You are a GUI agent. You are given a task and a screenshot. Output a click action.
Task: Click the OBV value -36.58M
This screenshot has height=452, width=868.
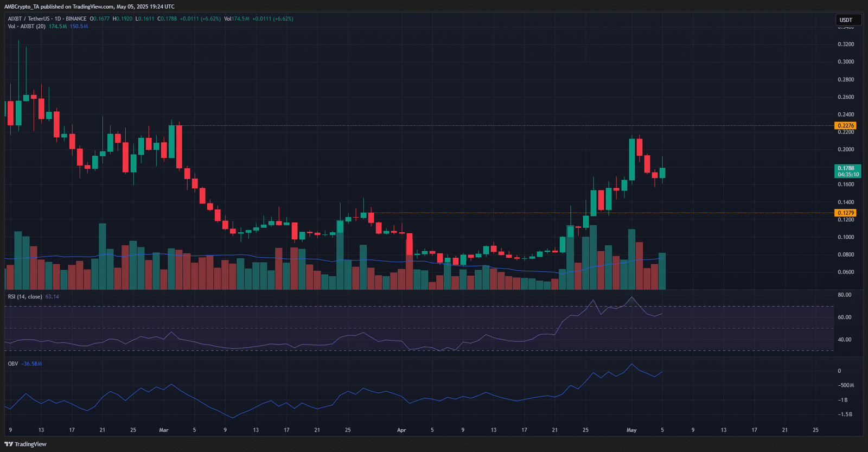point(31,364)
